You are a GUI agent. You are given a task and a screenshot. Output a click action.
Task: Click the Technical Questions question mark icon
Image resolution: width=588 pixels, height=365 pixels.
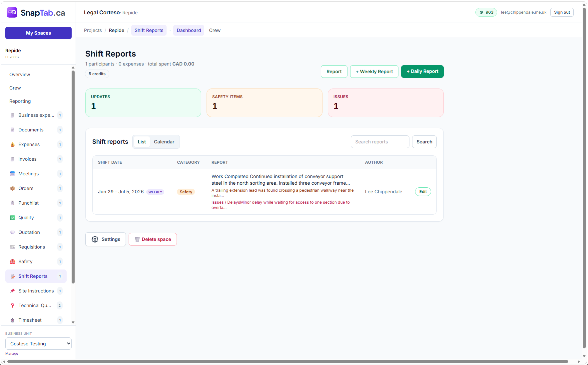click(x=12, y=305)
